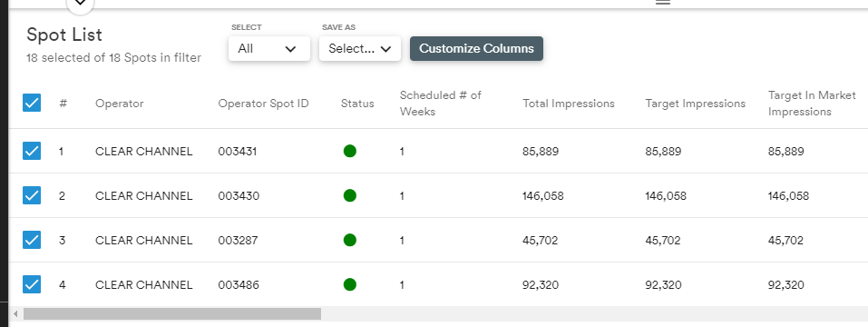
Task: Uncheck the checkbox for row 4
Action: (32, 284)
